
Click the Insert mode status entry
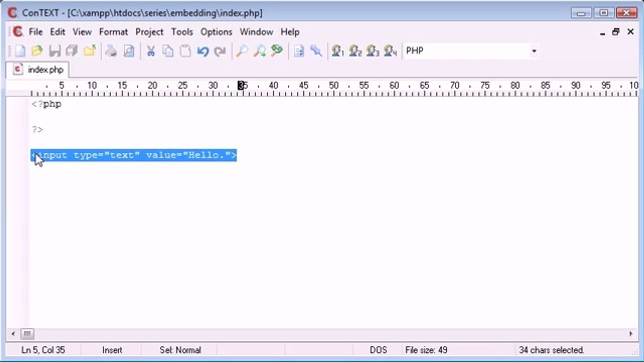point(112,350)
